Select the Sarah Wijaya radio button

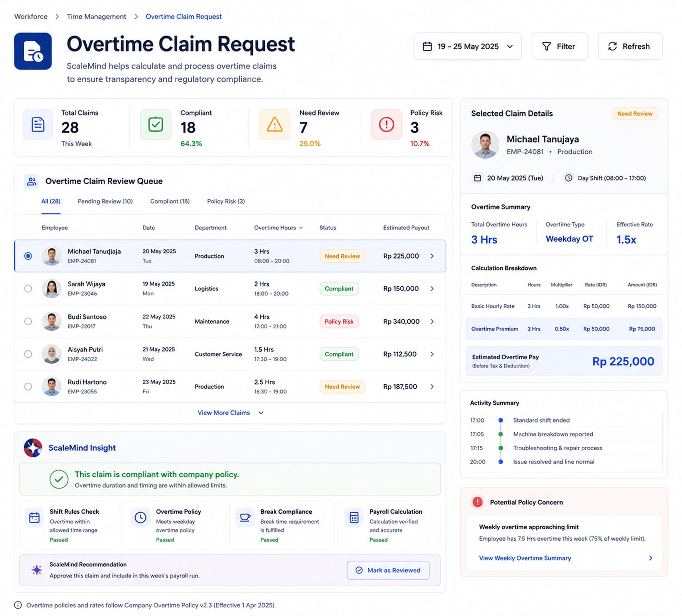pos(29,289)
